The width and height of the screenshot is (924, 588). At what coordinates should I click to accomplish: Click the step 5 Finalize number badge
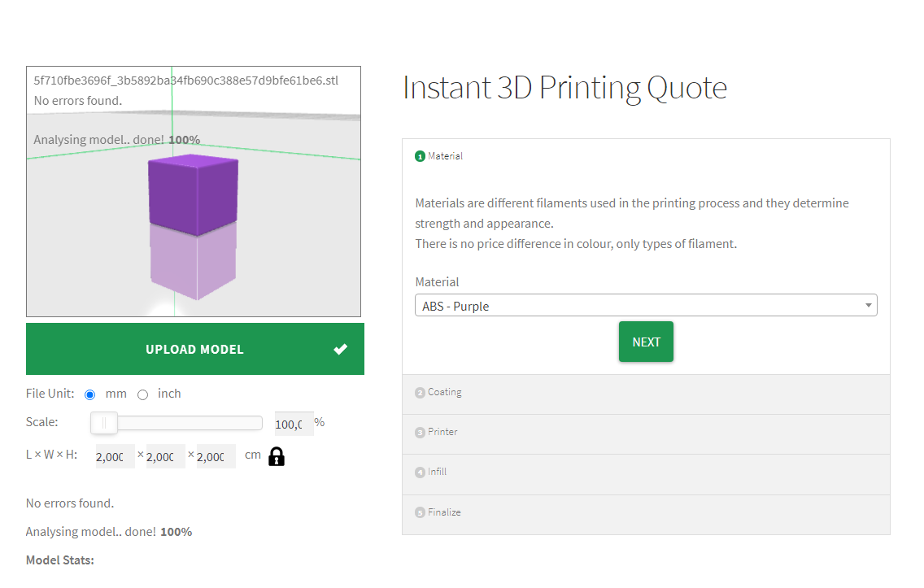click(x=420, y=512)
